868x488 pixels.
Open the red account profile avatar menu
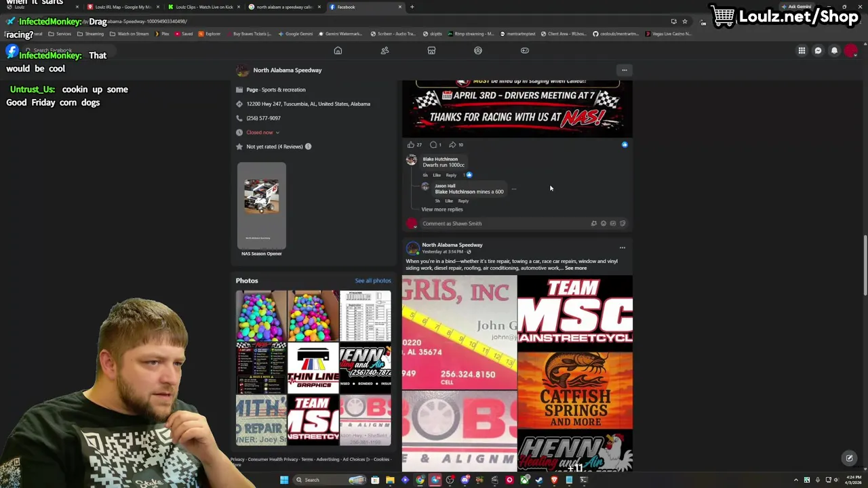[x=851, y=51]
